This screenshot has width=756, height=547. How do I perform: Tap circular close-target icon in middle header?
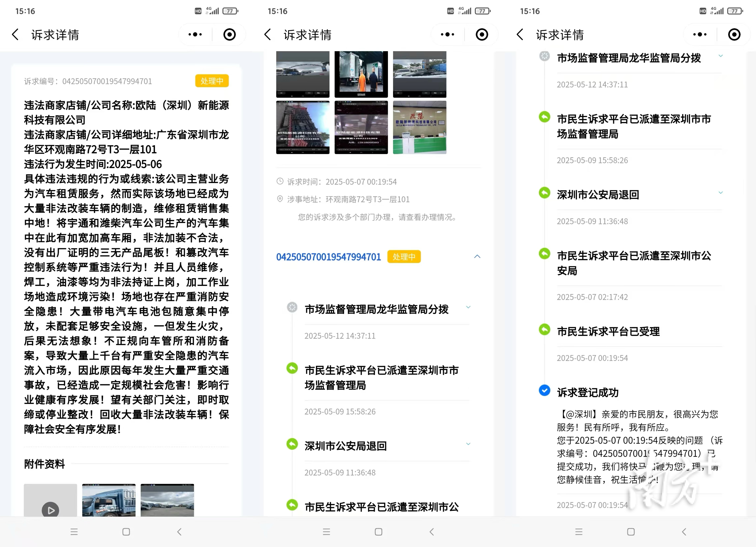482,34
